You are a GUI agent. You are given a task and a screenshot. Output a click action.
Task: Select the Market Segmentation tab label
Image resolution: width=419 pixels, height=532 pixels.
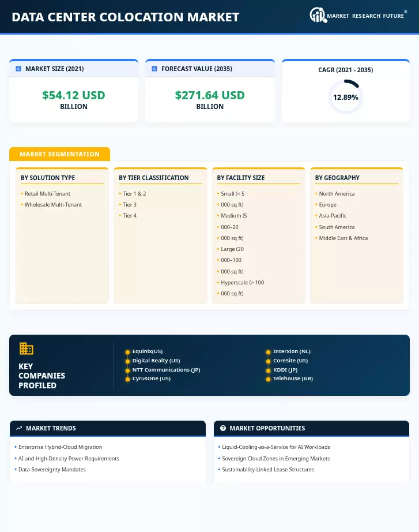point(60,154)
